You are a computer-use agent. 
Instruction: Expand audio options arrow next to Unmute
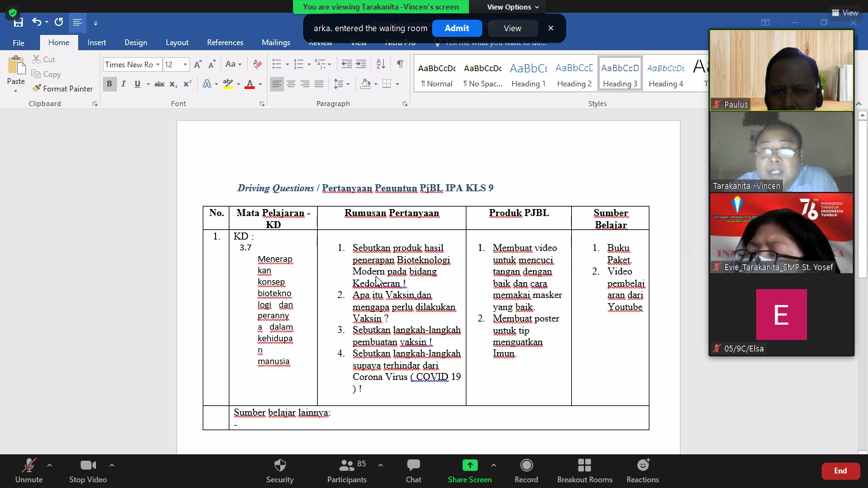coord(50,465)
